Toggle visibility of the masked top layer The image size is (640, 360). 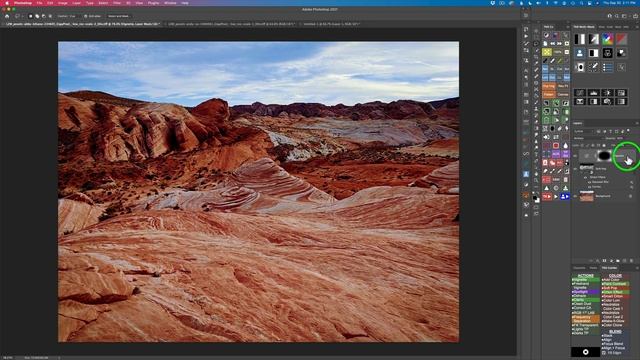[x=575, y=156]
